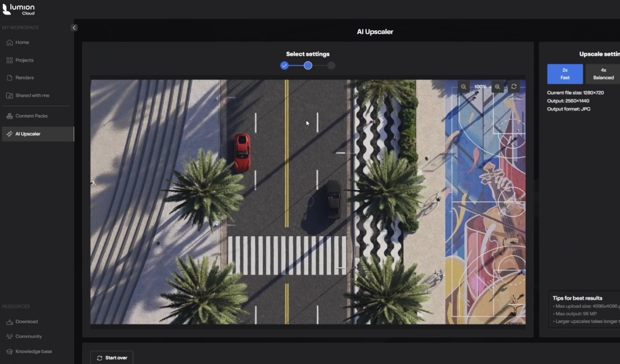Open the Knowledge base link
Screen dimensions: 620x364
(x=33, y=351)
